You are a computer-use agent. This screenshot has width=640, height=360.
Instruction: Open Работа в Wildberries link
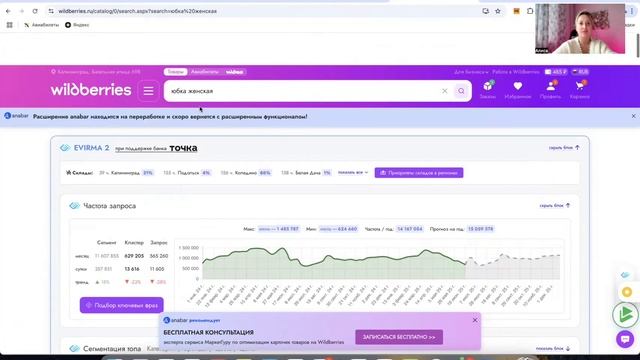tap(516, 72)
